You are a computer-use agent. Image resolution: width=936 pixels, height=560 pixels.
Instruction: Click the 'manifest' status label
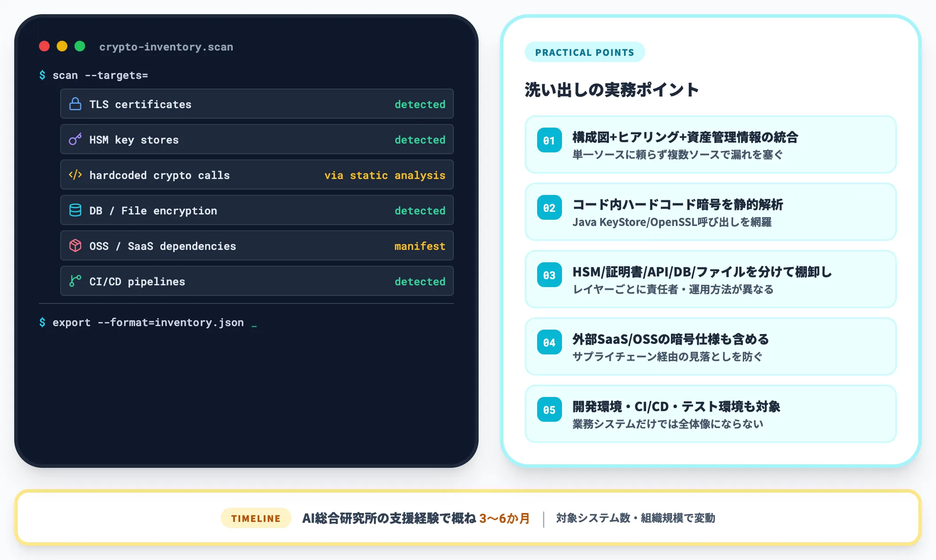[x=420, y=246]
